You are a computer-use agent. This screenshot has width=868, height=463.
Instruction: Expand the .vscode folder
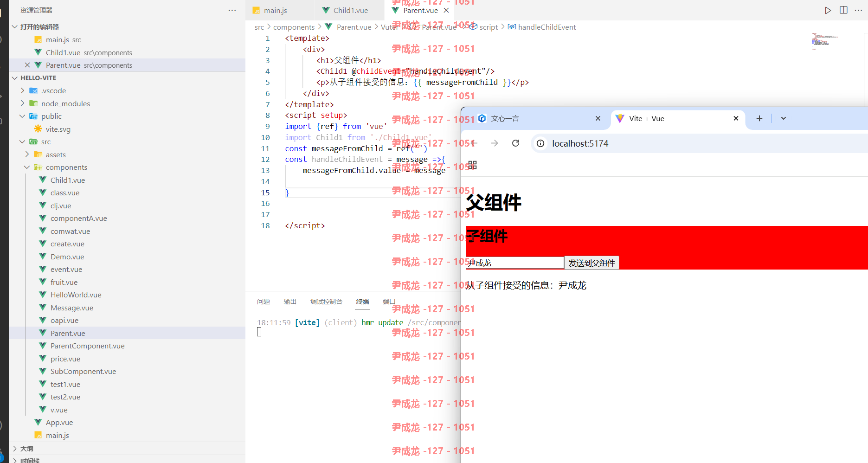(22, 90)
